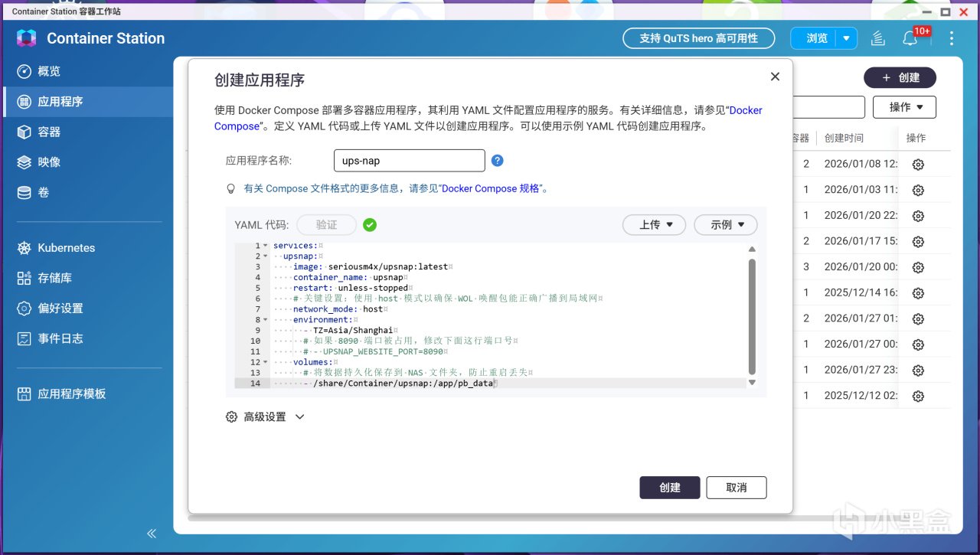Click the Container Station logo icon
The width and height of the screenshot is (980, 555).
tap(26, 38)
